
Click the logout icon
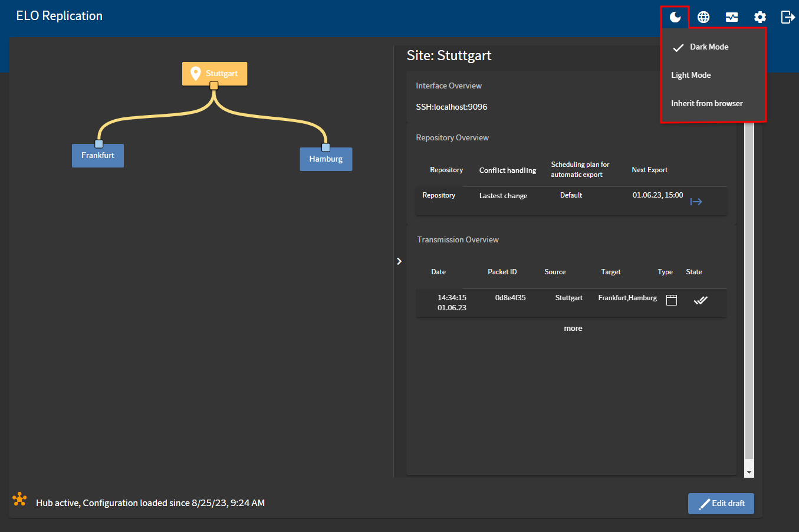[x=788, y=17]
